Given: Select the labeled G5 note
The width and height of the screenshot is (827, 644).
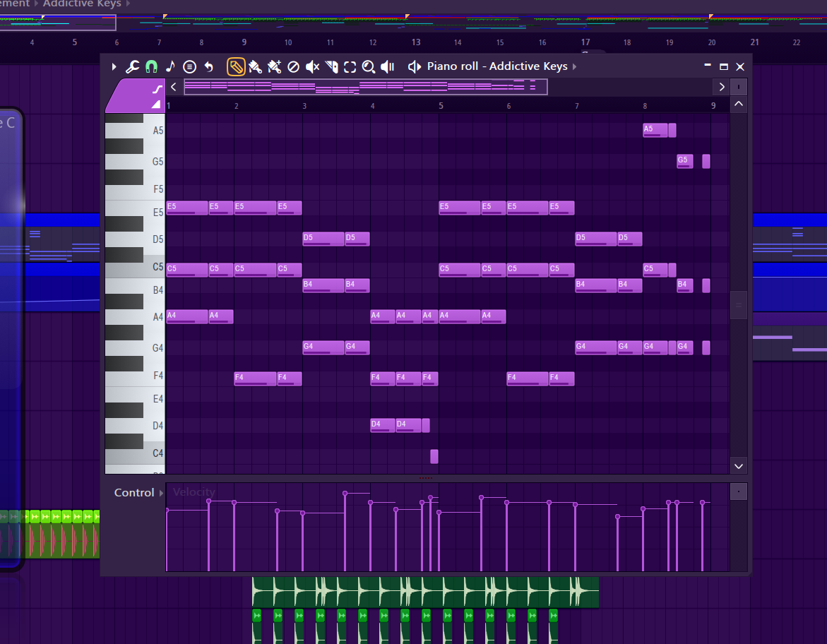Looking at the screenshot, I should tap(684, 161).
